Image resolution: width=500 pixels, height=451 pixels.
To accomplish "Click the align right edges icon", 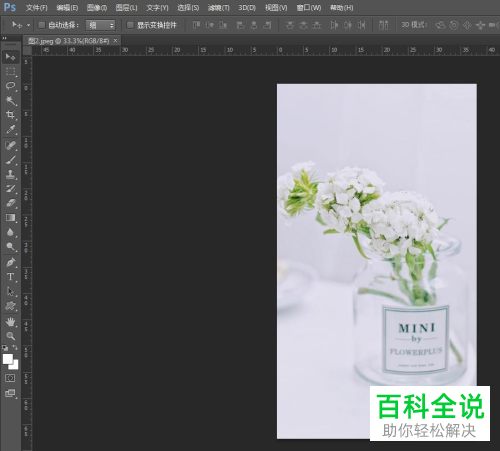I will [267, 25].
